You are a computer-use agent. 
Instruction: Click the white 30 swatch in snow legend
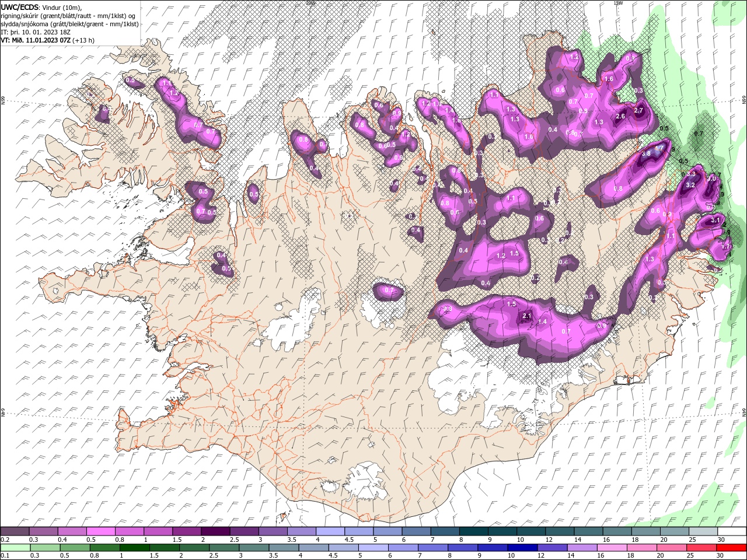coord(732,531)
